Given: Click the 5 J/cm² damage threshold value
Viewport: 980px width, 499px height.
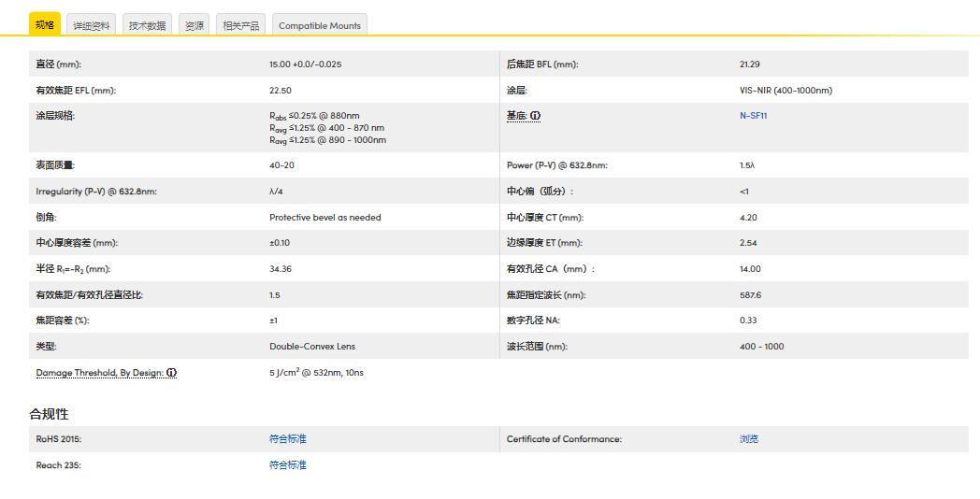Looking at the screenshot, I should [x=315, y=373].
